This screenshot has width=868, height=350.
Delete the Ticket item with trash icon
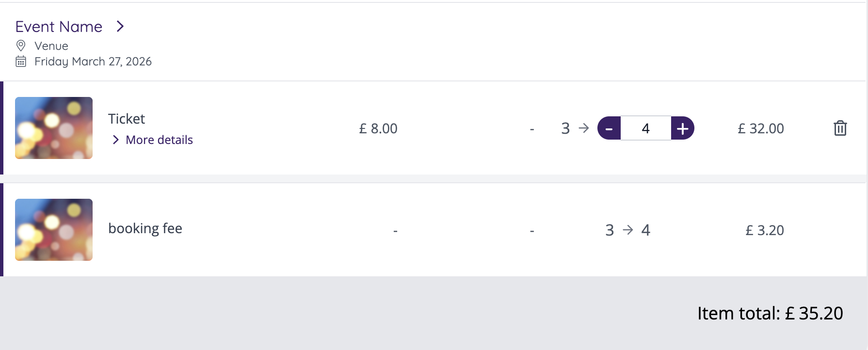point(840,128)
